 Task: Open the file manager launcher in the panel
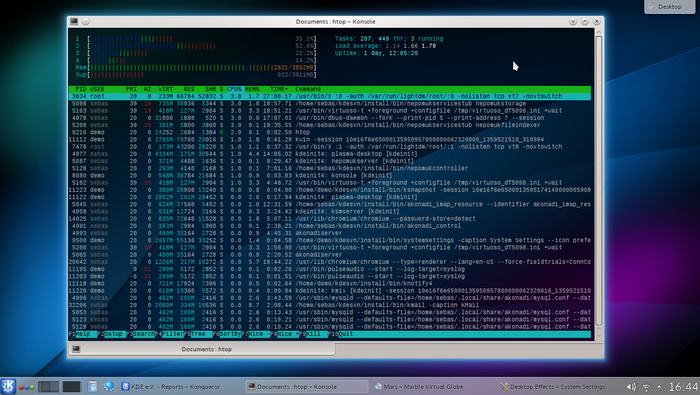click(x=92, y=387)
